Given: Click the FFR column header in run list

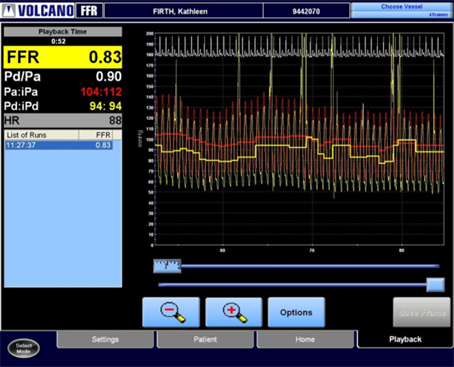Looking at the screenshot, I should click(x=96, y=135).
